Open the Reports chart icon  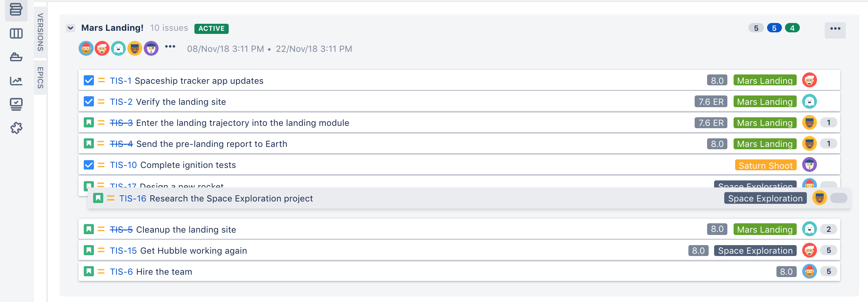pos(16,81)
